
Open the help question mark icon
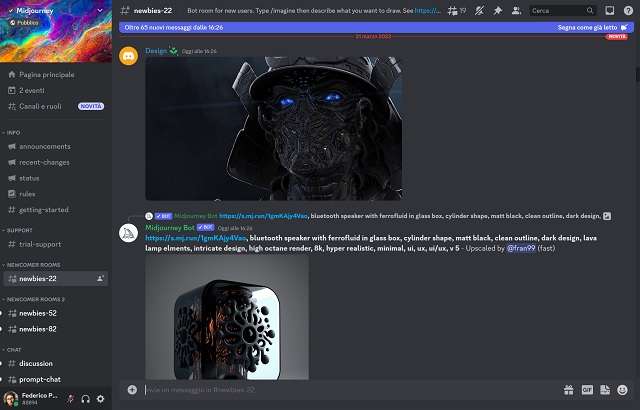tap(629, 11)
